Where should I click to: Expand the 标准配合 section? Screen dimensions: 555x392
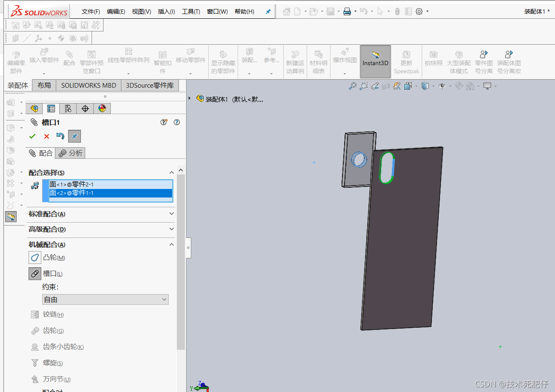point(101,214)
